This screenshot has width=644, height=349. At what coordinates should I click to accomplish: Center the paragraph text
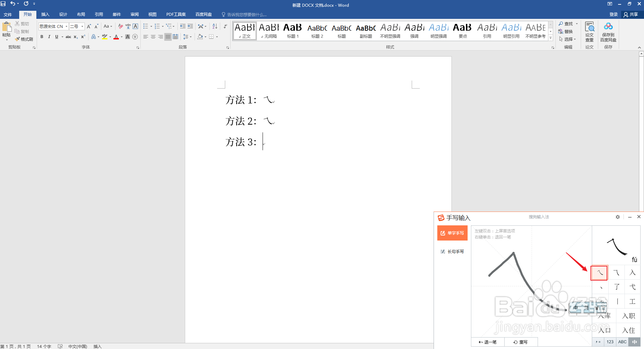tap(153, 37)
